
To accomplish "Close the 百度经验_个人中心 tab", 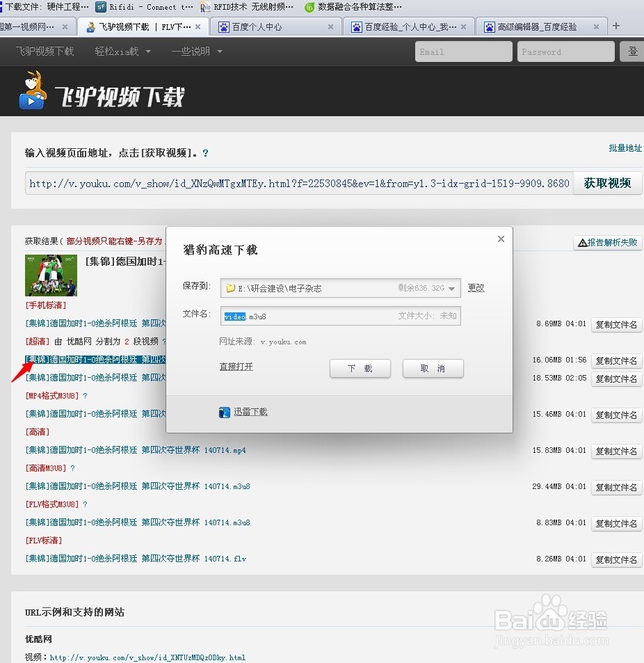I will pyautogui.click(x=464, y=26).
